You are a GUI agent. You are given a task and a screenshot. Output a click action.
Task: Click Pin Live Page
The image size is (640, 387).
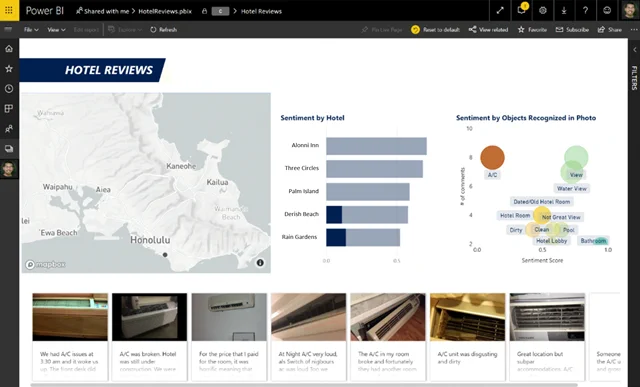[x=382, y=30]
